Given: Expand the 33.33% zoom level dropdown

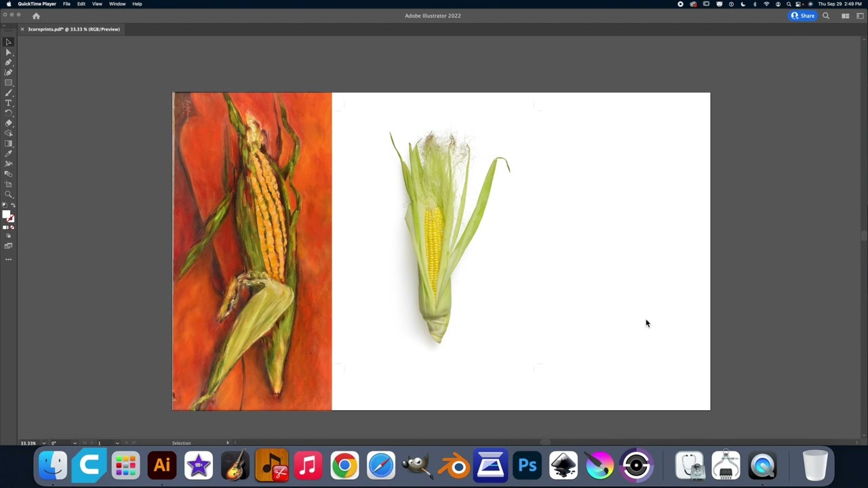Looking at the screenshot, I should point(44,443).
